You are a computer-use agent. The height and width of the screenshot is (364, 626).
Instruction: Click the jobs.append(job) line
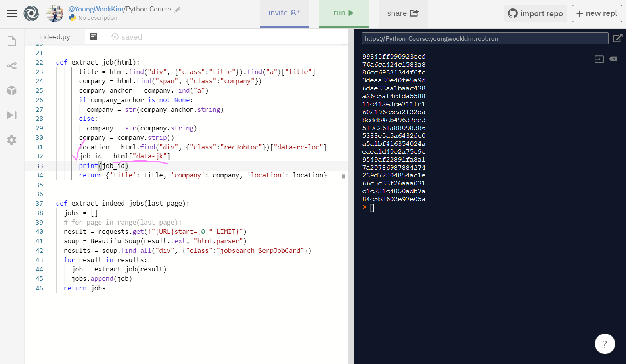tap(102, 278)
